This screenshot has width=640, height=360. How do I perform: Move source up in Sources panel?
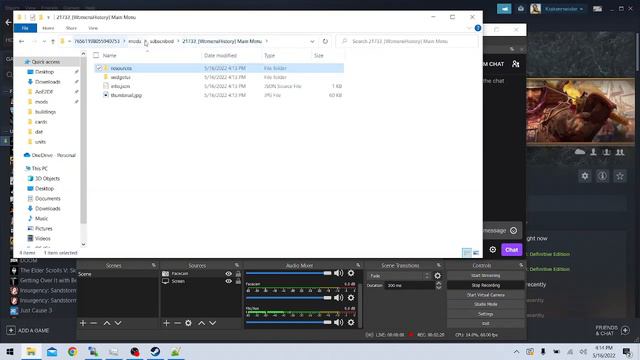click(202, 323)
